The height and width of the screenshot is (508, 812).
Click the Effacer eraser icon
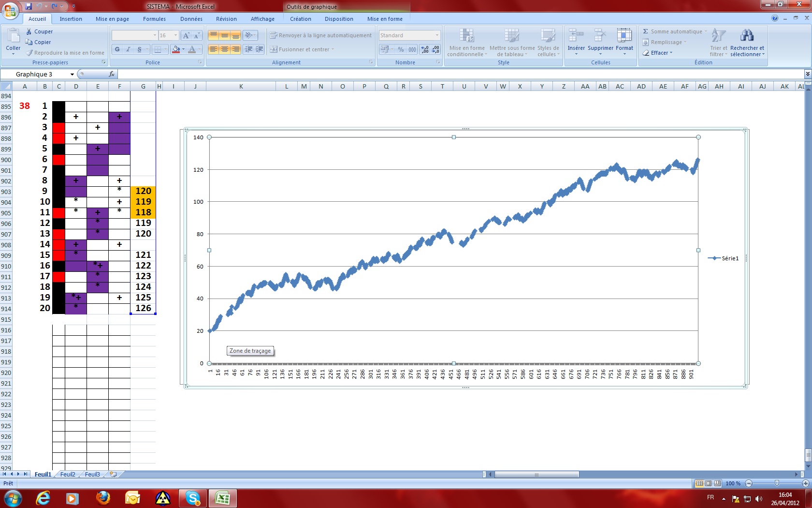(x=646, y=53)
